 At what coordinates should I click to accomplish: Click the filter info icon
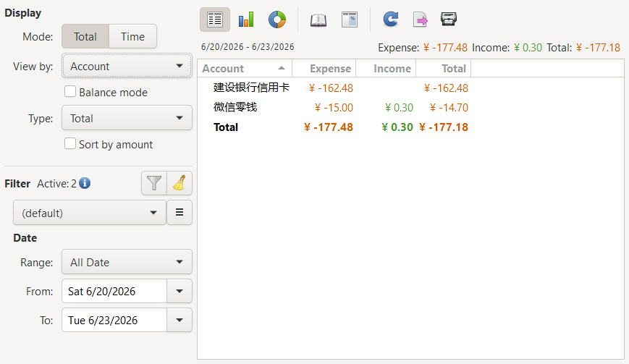click(x=85, y=183)
